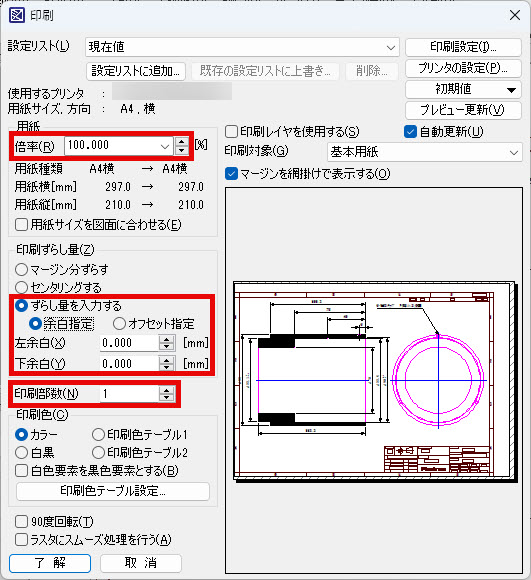Expand the 設定リスト combo box
Viewport: 531px width, 580px height.
[x=390, y=47]
